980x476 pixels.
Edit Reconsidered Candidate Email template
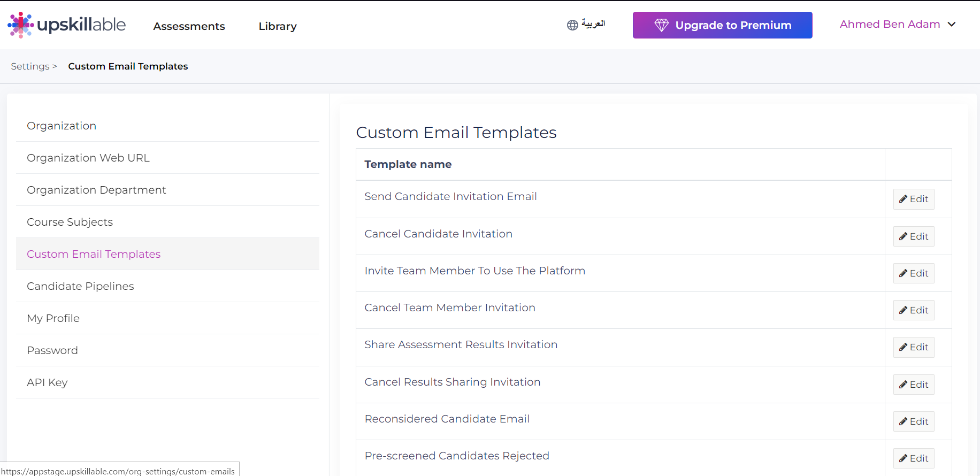(x=914, y=421)
